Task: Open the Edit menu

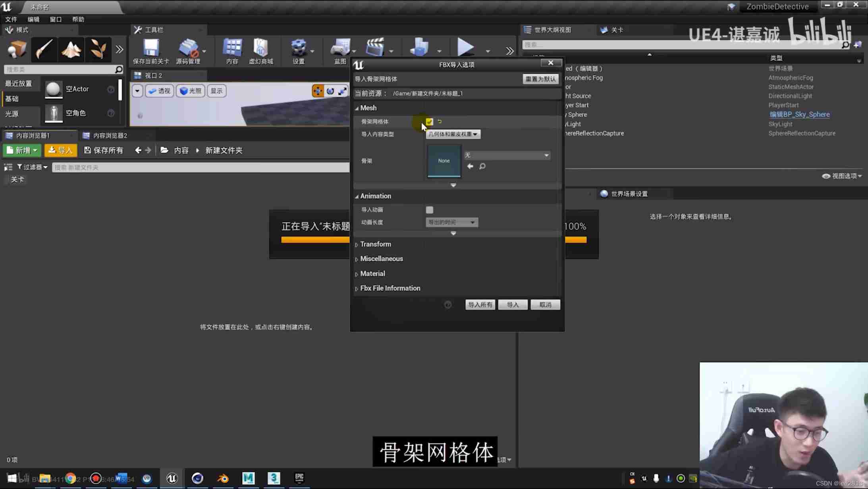Action: [33, 19]
